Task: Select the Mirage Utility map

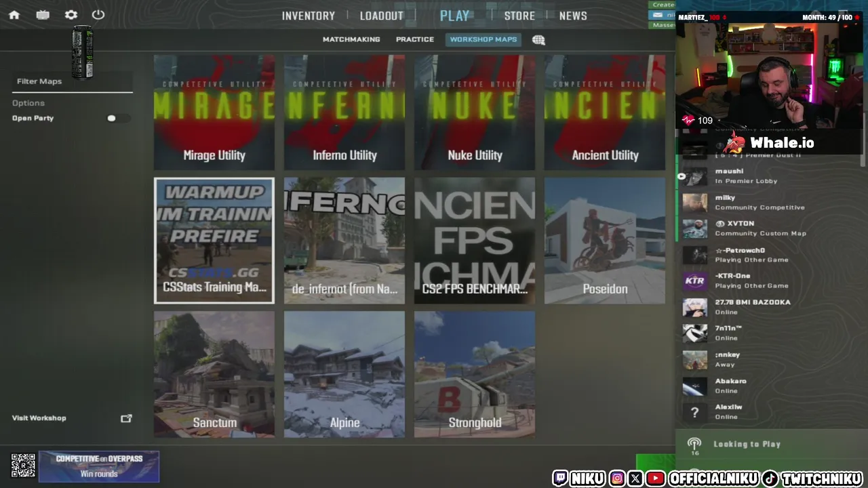Action: click(x=214, y=113)
